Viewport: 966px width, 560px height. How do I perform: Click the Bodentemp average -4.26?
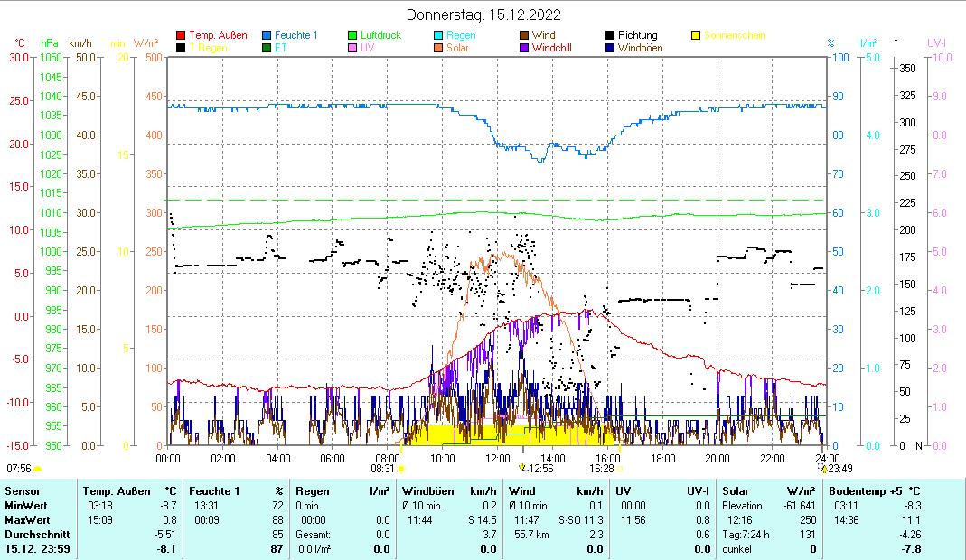(909, 534)
